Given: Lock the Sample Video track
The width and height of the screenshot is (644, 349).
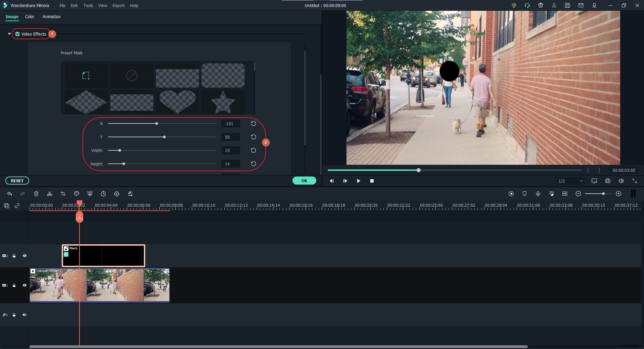Looking at the screenshot, I should tap(14, 285).
